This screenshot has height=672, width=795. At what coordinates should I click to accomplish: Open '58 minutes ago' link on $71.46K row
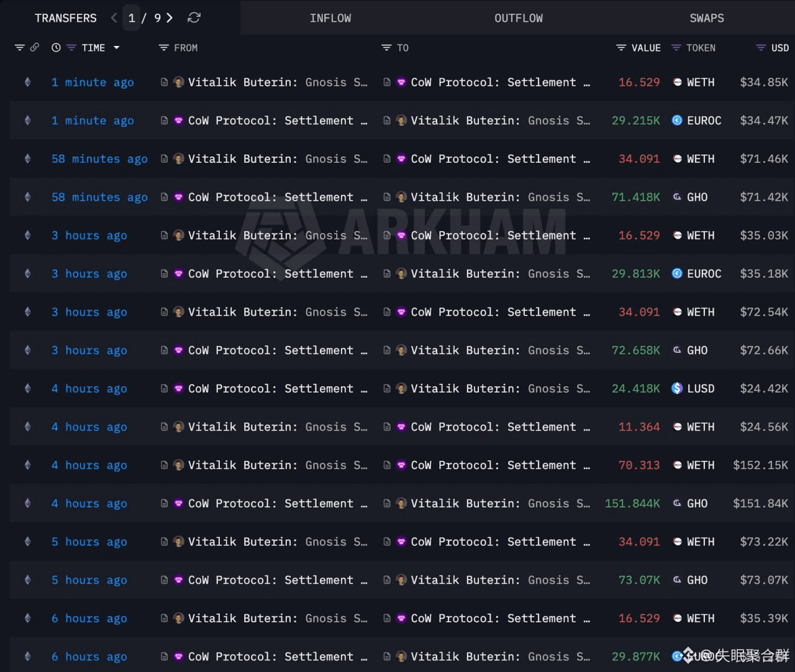pyautogui.click(x=99, y=159)
